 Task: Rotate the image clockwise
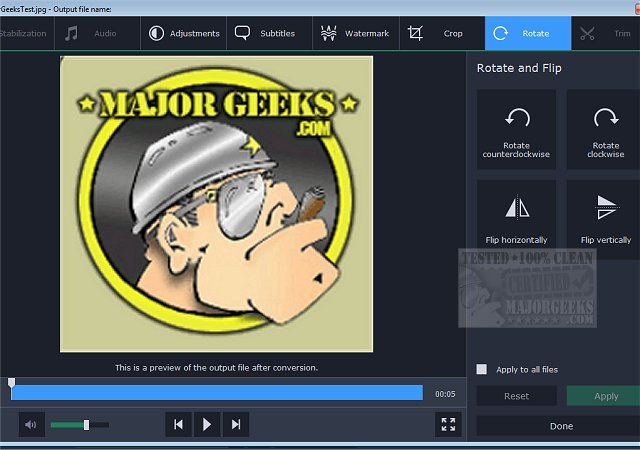point(603,129)
